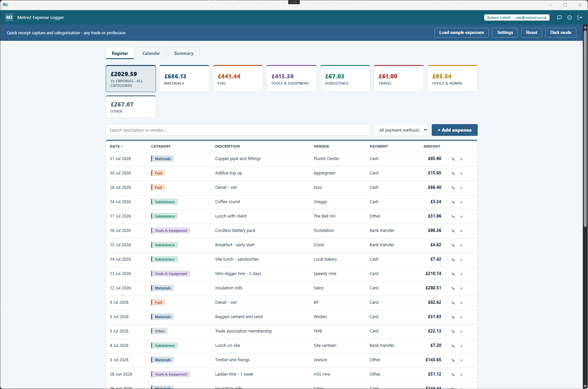Delete the AdBlue top up expense
The height and width of the screenshot is (389, 588).
coord(461,173)
